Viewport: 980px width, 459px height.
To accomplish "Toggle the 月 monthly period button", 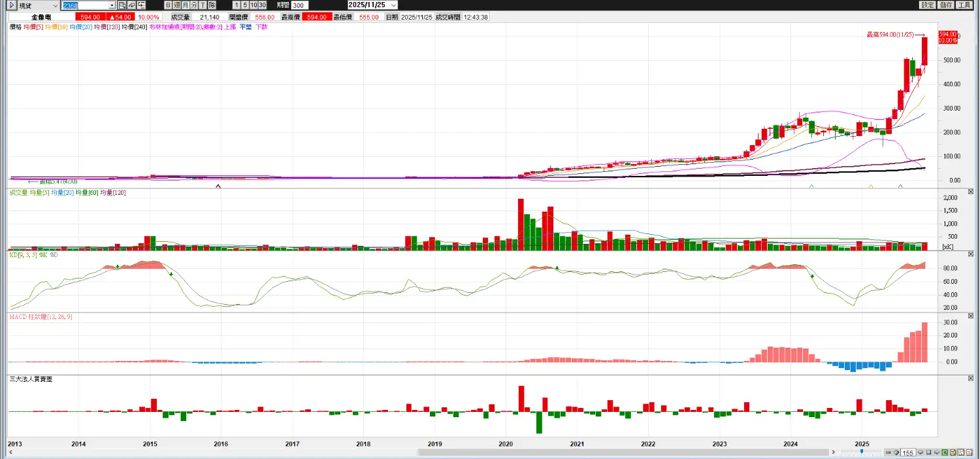I will coord(185,5).
